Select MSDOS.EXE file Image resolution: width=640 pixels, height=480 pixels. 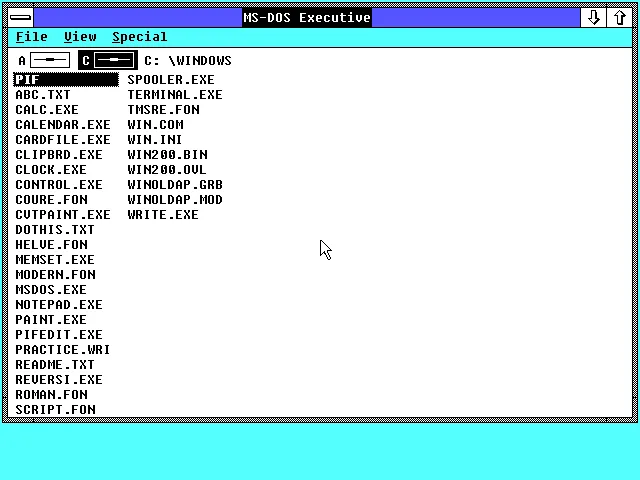[x=51, y=289]
